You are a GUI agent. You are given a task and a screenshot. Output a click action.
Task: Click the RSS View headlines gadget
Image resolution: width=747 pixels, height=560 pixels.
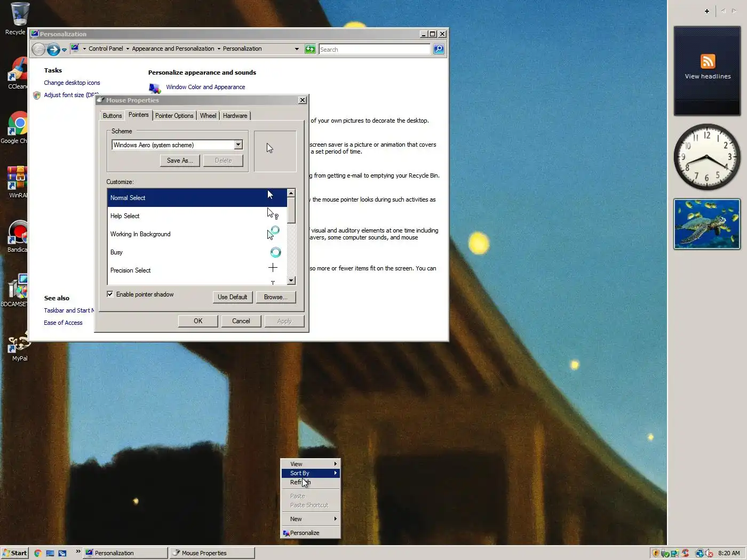click(707, 70)
